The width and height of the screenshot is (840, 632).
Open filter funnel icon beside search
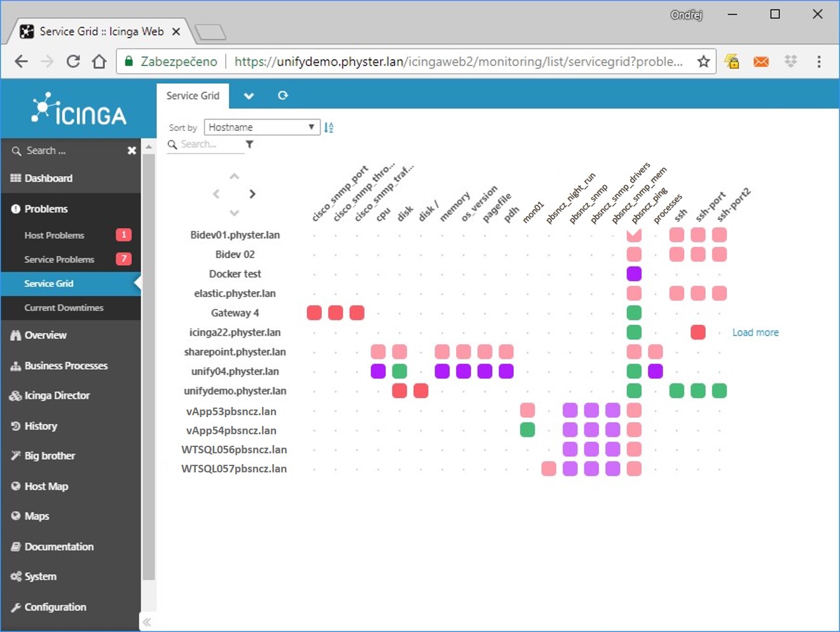[250, 144]
